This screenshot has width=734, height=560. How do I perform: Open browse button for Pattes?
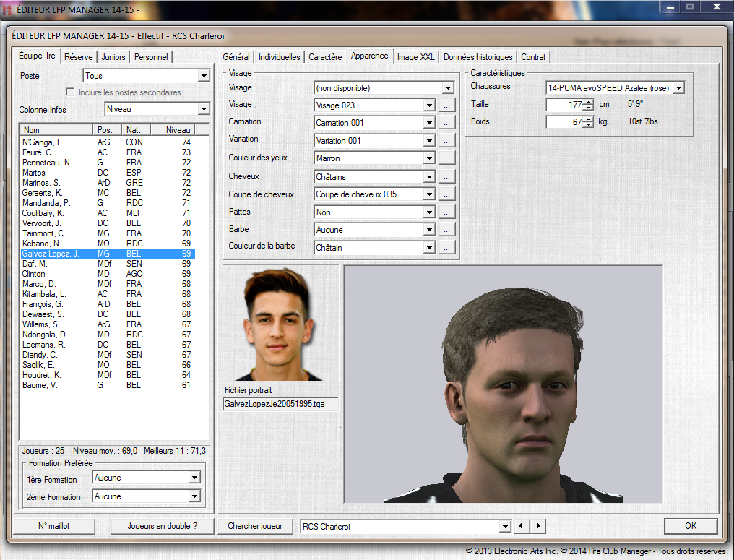[x=447, y=212]
